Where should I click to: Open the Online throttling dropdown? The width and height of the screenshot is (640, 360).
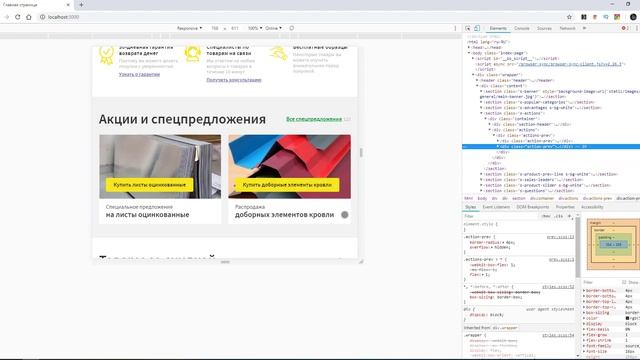point(273,28)
